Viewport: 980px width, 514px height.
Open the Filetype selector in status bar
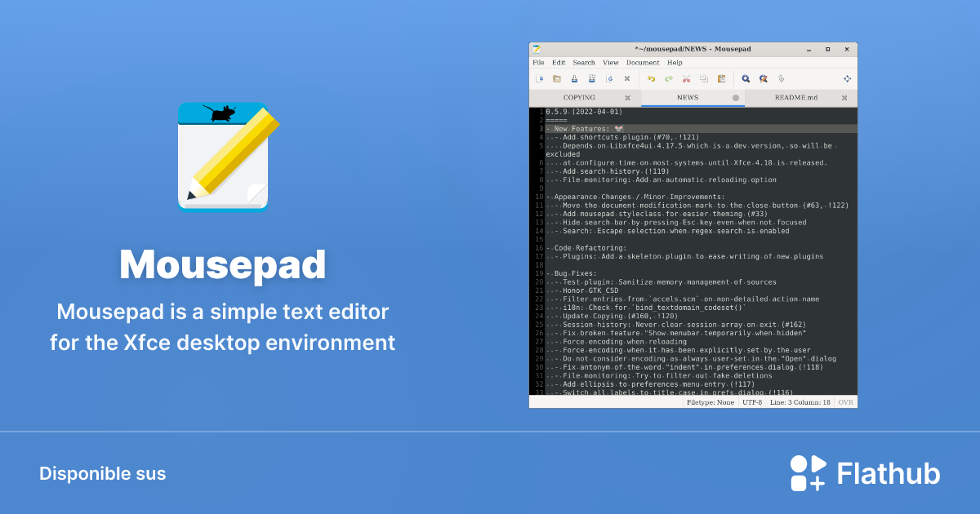710,401
